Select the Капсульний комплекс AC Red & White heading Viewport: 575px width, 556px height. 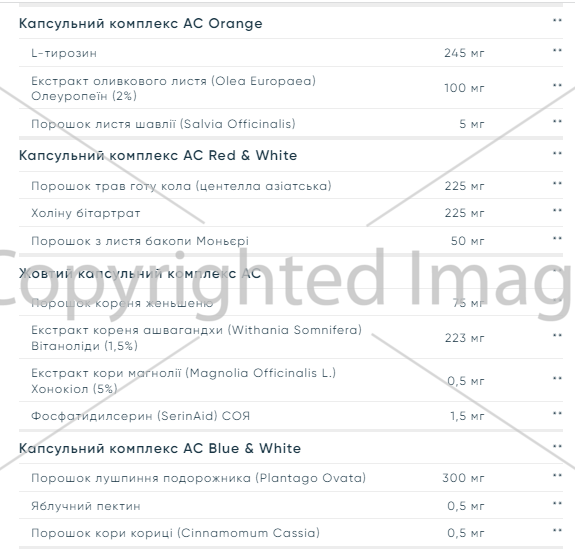(x=158, y=156)
